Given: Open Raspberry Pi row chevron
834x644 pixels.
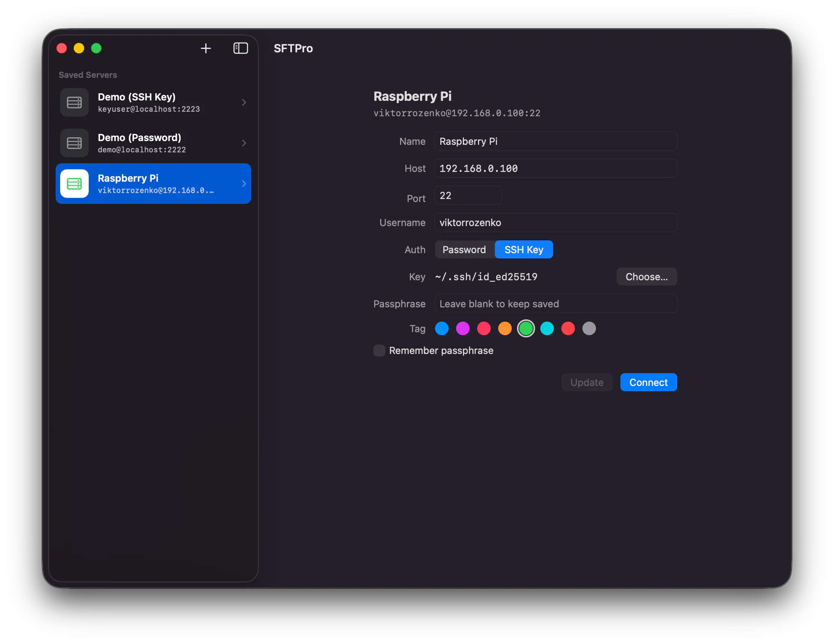Looking at the screenshot, I should (x=244, y=184).
